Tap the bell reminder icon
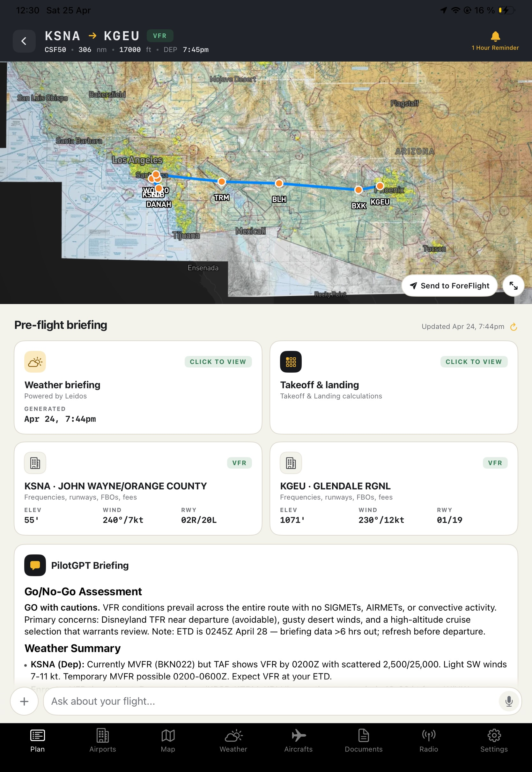 click(495, 36)
